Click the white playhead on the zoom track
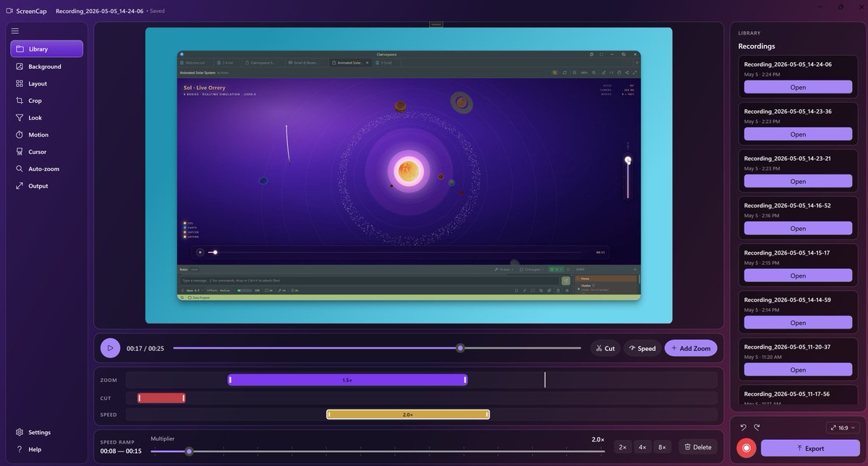868x466 pixels. click(x=545, y=380)
